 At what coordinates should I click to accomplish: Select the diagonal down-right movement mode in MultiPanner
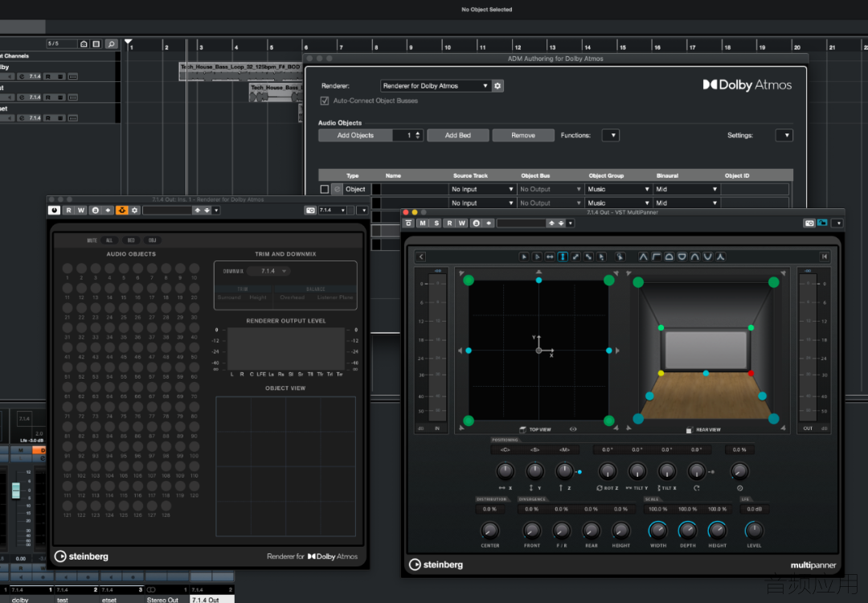coord(588,257)
